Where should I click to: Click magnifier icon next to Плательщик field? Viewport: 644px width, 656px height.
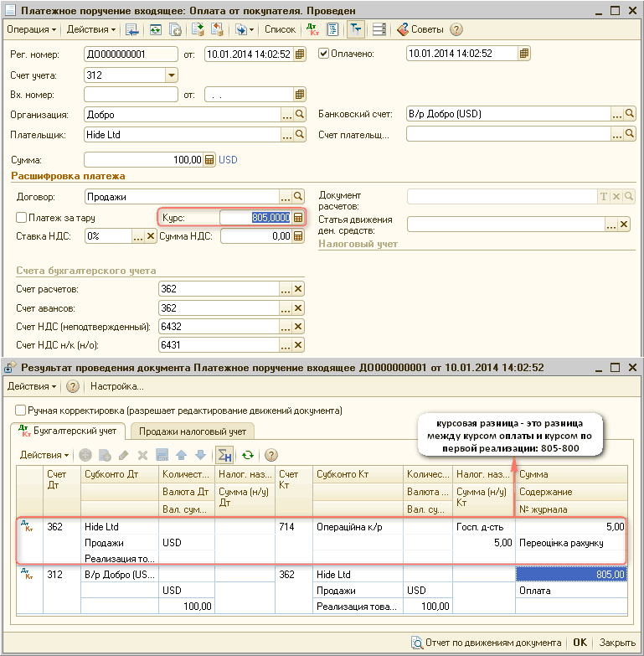click(300, 134)
